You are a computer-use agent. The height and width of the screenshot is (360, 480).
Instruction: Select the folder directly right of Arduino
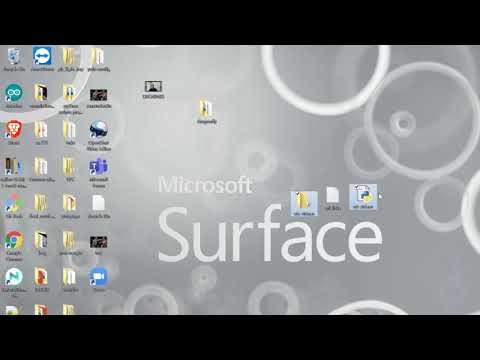[x=42, y=96]
